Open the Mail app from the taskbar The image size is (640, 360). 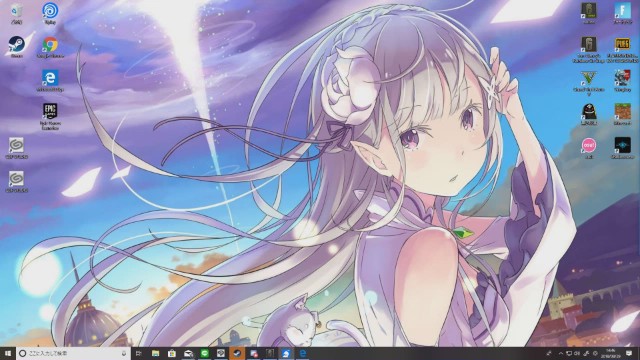(x=188, y=353)
